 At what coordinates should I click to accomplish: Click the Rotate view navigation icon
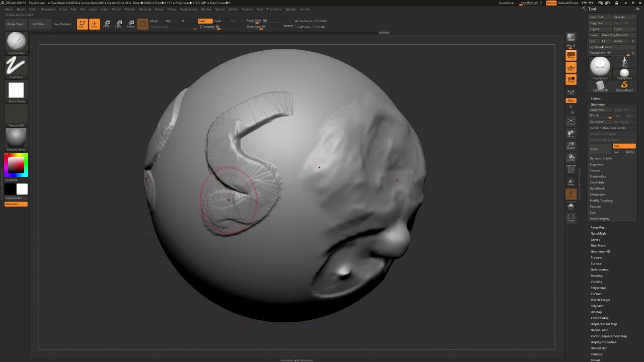pyautogui.click(x=571, y=158)
